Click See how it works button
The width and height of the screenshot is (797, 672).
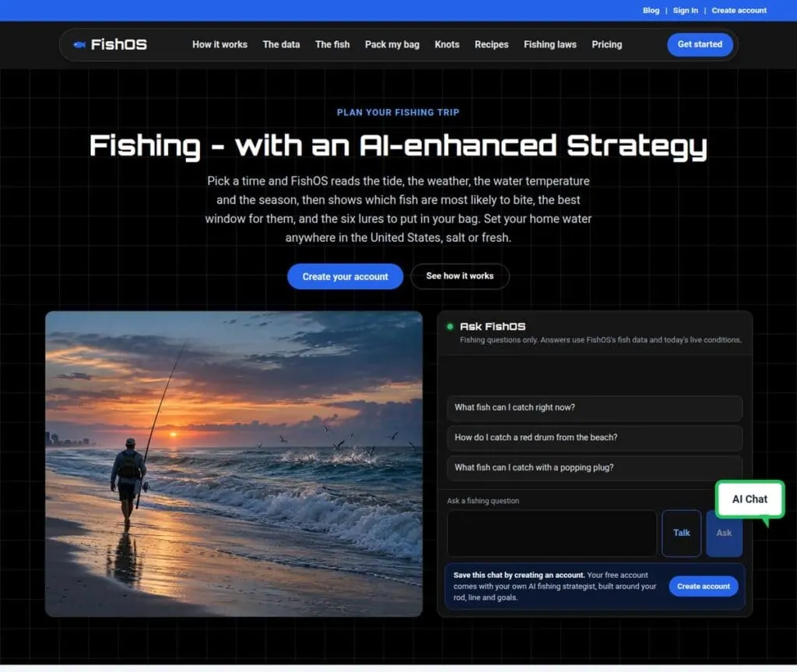(x=459, y=276)
